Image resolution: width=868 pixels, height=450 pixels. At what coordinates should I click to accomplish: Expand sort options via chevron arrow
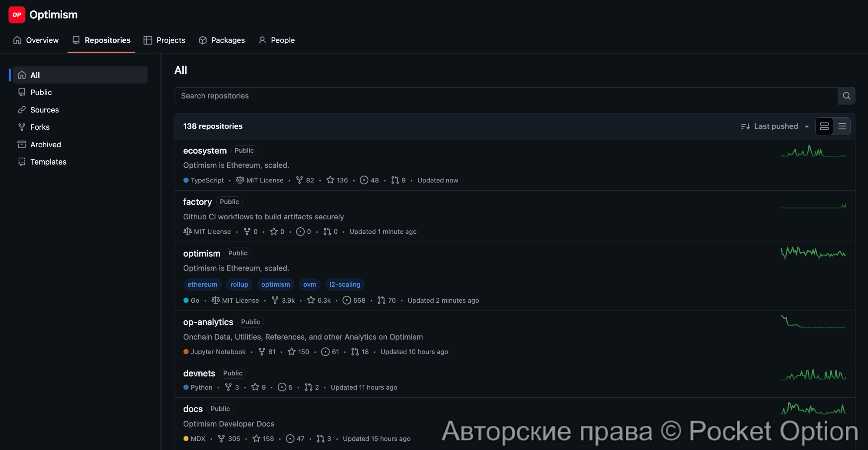(806, 126)
